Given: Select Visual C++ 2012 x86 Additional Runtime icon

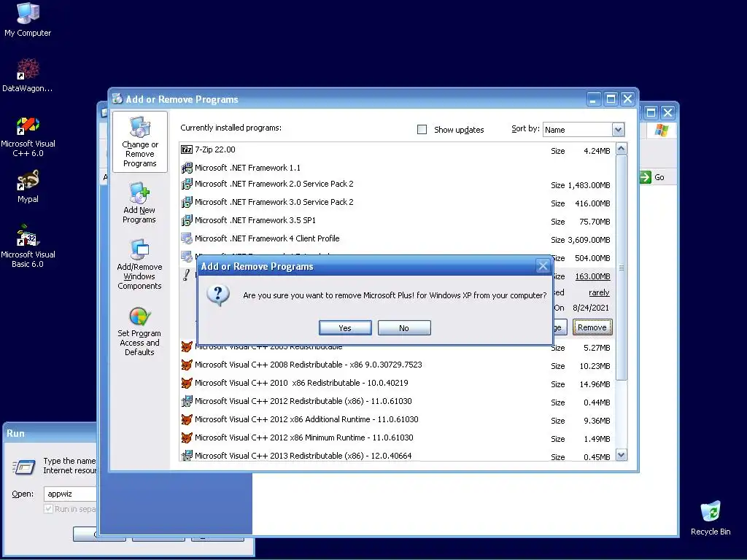Looking at the screenshot, I should pos(186,419).
